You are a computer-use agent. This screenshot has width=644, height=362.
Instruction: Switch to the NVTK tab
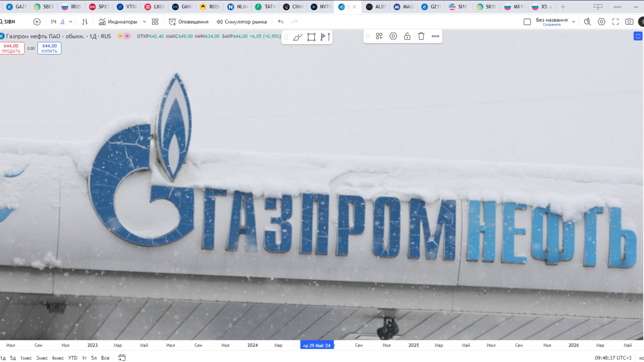[x=321, y=7]
